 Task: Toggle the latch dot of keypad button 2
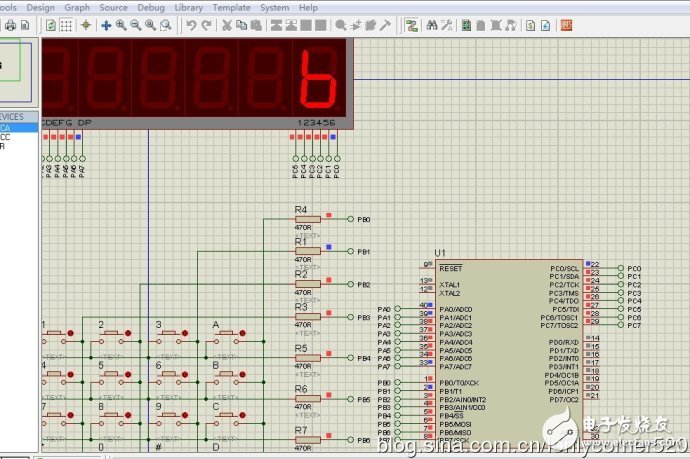[x=128, y=333]
